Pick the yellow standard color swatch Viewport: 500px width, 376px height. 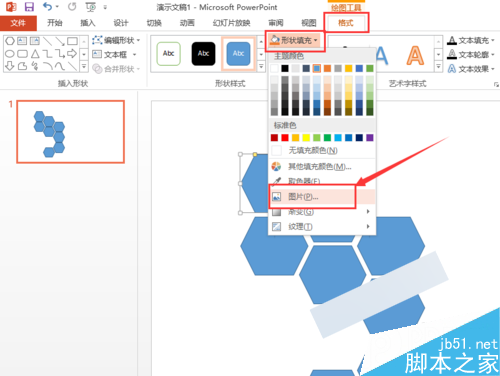coord(306,138)
